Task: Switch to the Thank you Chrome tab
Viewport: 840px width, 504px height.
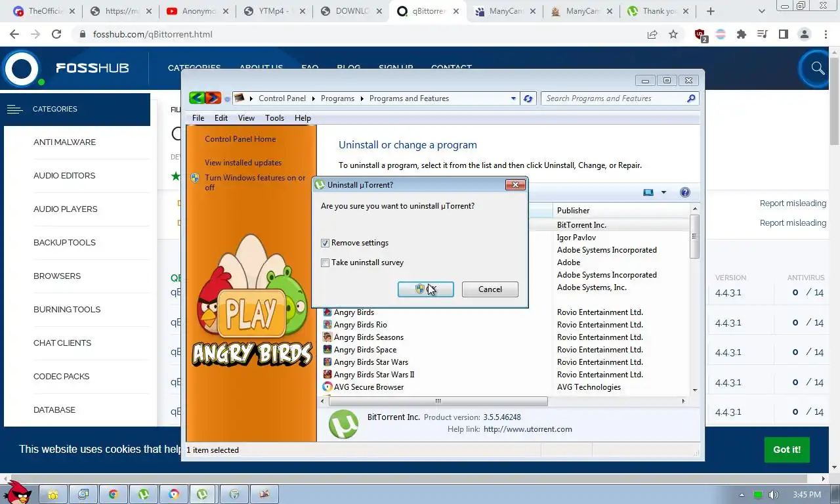Action: tap(659, 11)
